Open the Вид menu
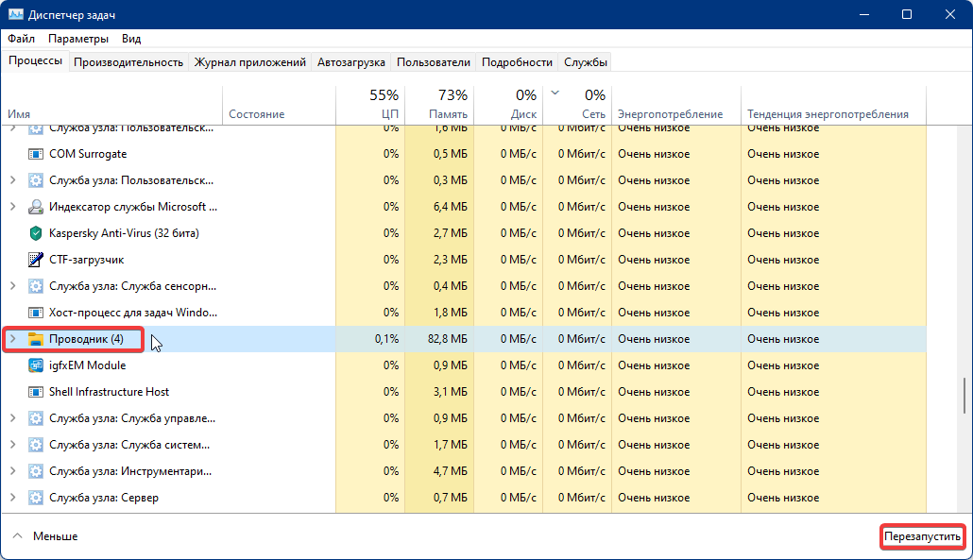This screenshot has width=973, height=560. 131,39
